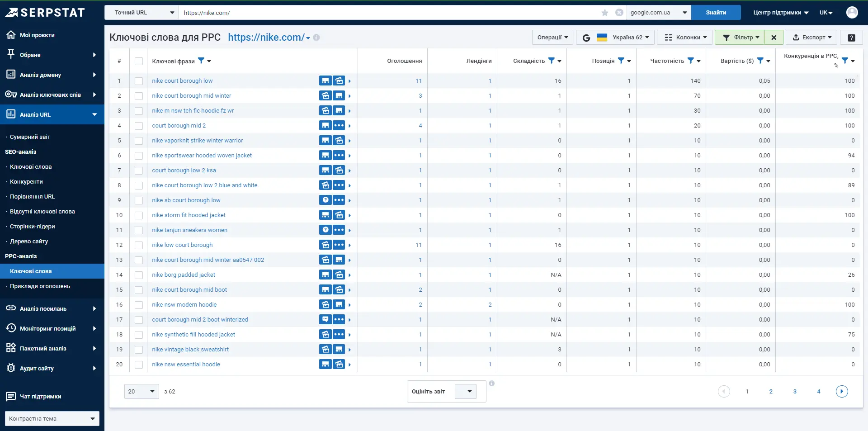Expand Аналіз домену in sidebar

point(52,75)
